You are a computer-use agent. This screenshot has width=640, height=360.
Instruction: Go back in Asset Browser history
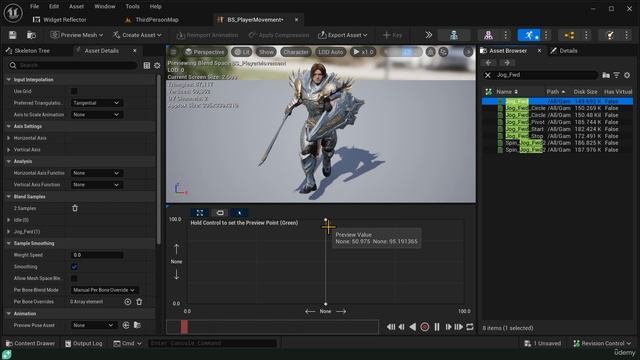coord(488,63)
